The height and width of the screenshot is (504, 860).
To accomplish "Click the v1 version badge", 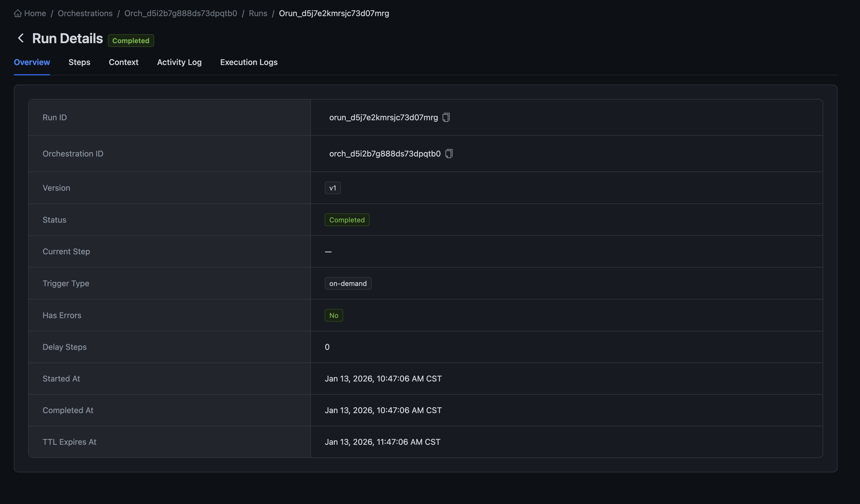I will [x=332, y=188].
